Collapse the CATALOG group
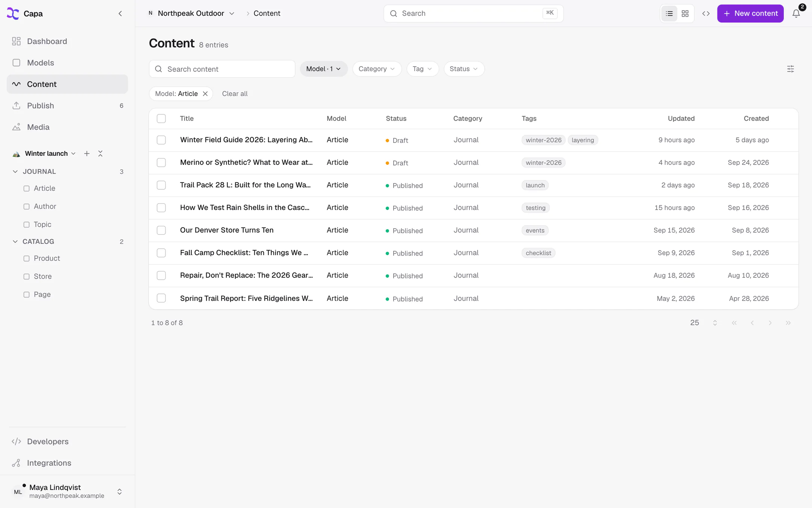The image size is (812, 508). [x=15, y=242]
